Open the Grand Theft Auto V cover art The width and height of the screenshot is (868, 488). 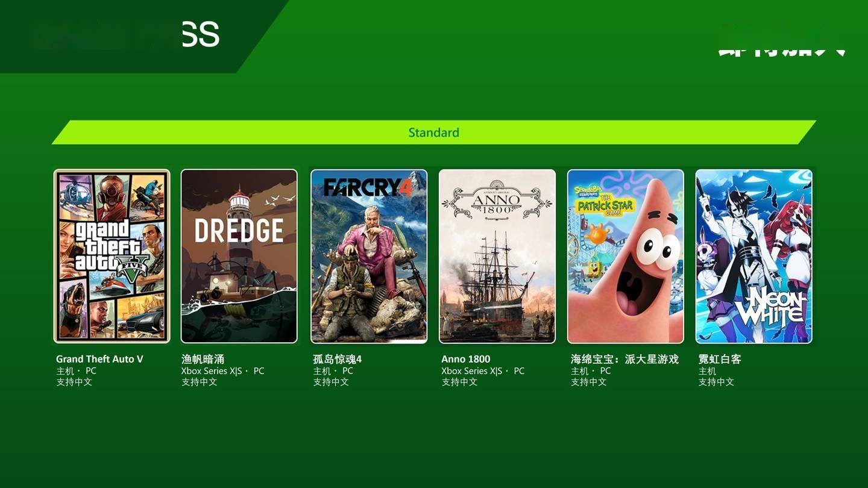[112, 256]
